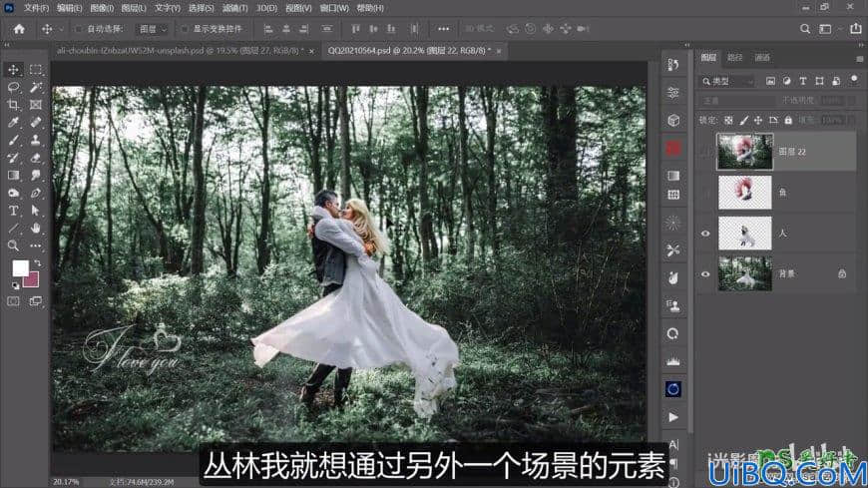Toggle Quick Mask mode

14,301
